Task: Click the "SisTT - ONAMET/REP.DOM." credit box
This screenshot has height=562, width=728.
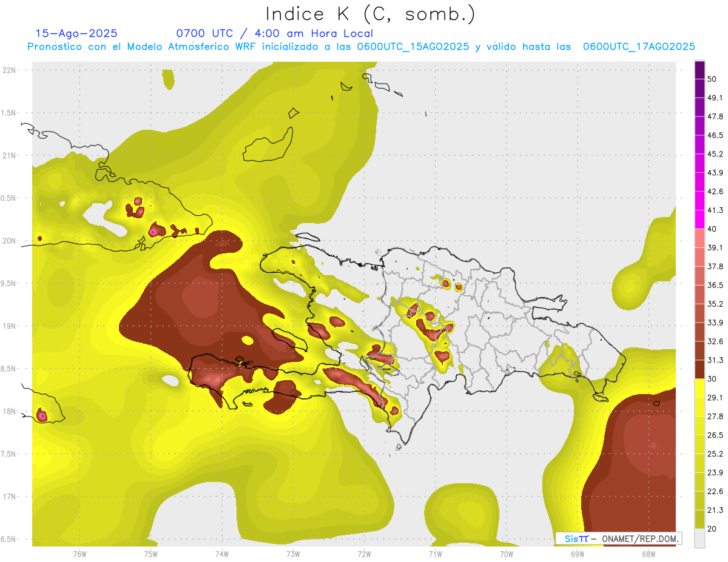Action: (619, 538)
